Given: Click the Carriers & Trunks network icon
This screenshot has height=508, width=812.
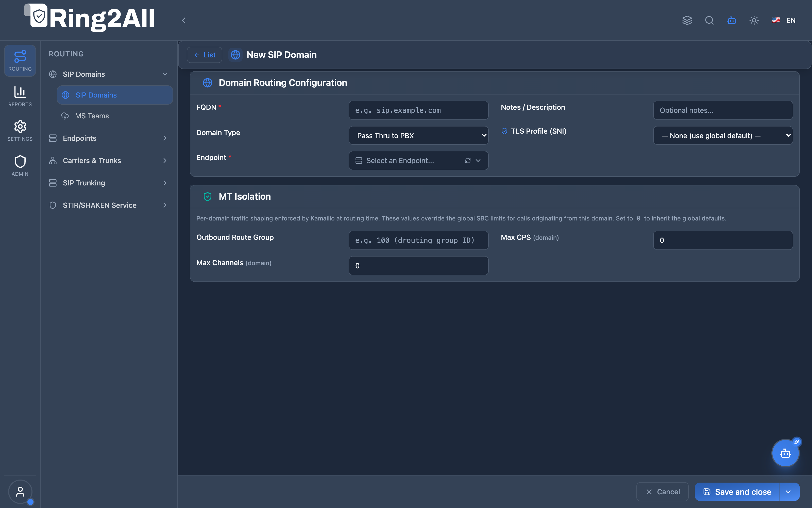Looking at the screenshot, I should coord(53,161).
